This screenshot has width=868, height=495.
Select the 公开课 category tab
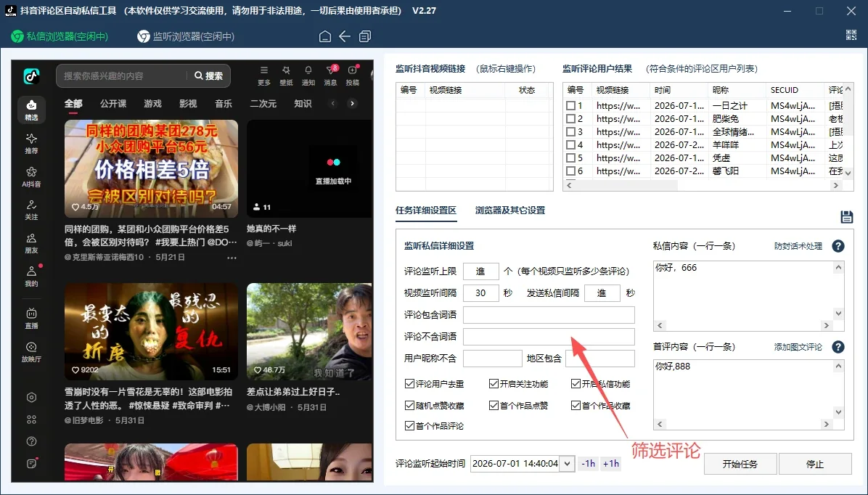point(113,104)
